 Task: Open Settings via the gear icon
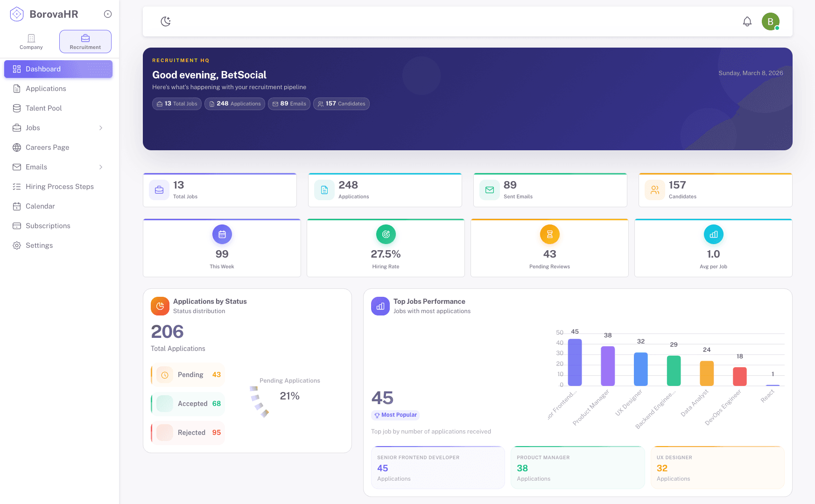click(x=17, y=245)
